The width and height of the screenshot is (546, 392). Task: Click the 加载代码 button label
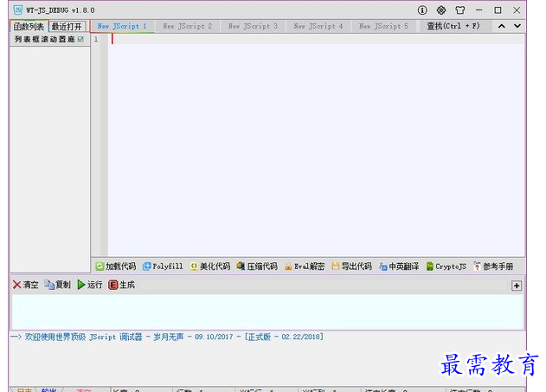pos(120,267)
